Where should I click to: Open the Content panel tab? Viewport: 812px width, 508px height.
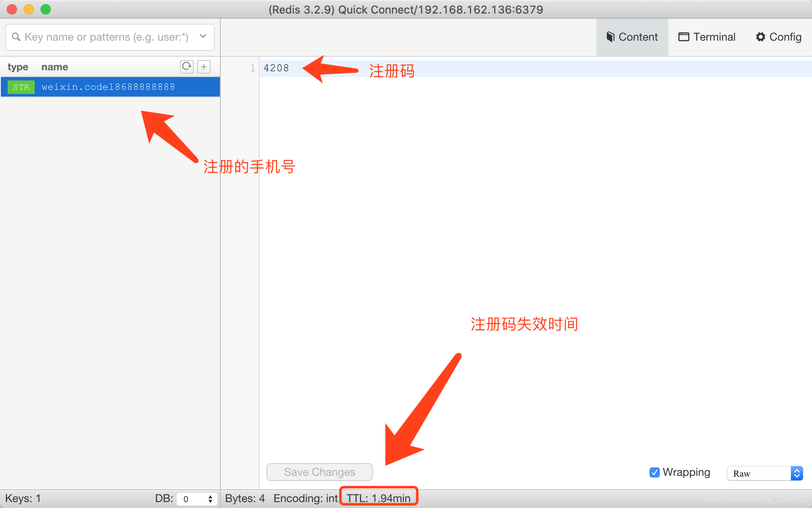[x=631, y=36]
